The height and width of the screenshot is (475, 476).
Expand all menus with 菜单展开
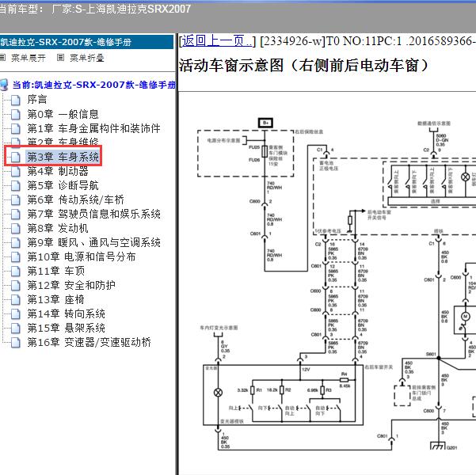[29, 58]
